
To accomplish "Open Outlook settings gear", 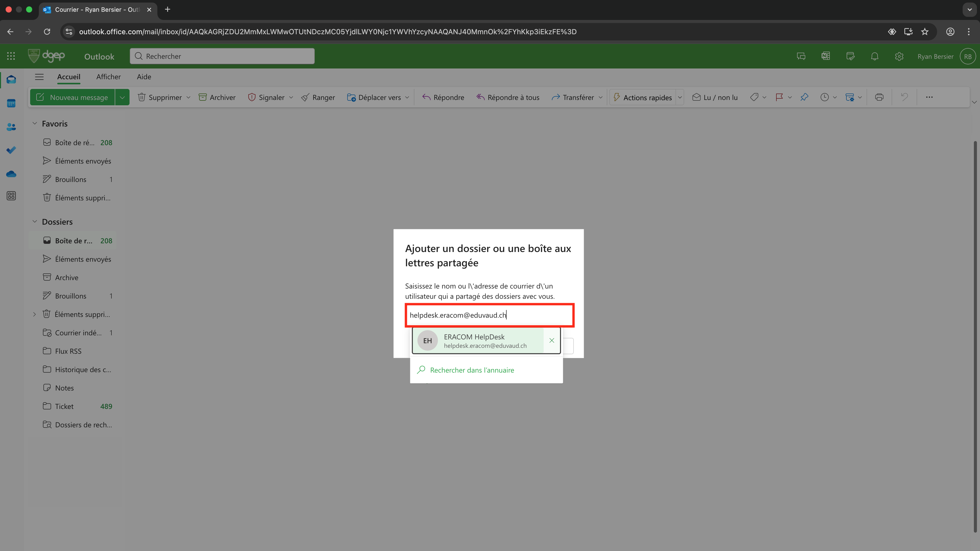I will [899, 56].
